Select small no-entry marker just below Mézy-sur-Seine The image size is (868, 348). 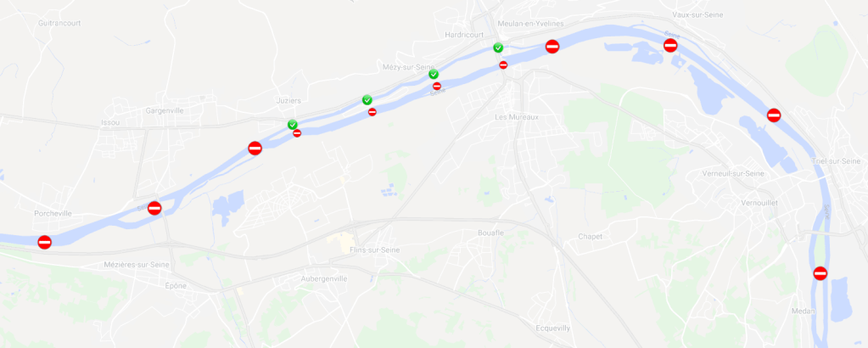pyautogui.click(x=437, y=86)
